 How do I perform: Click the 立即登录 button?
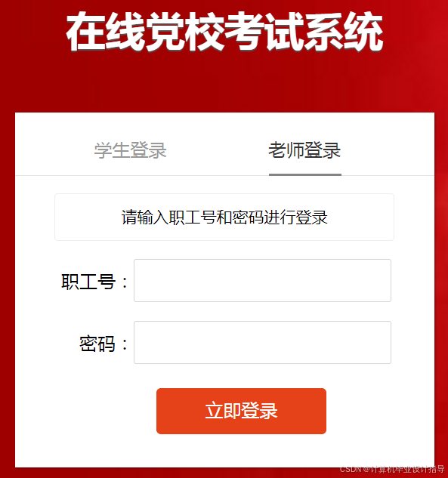coord(241,411)
